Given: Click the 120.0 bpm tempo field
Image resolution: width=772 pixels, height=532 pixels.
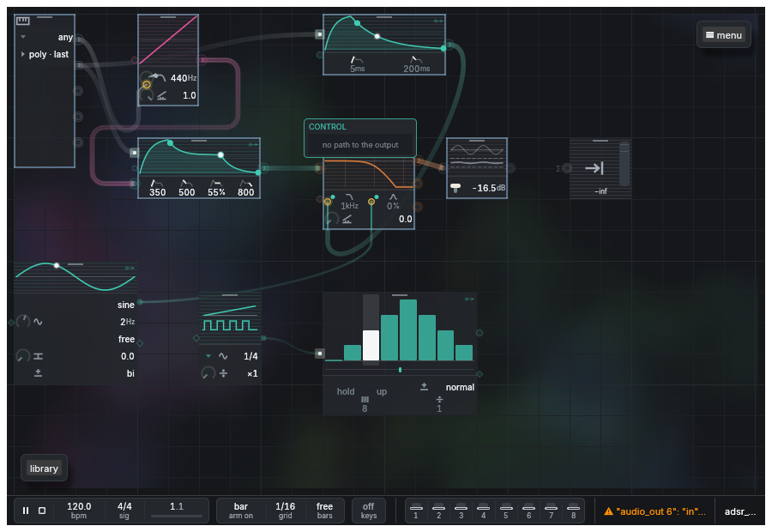Looking at the screenshot, I should coord(79,511).
